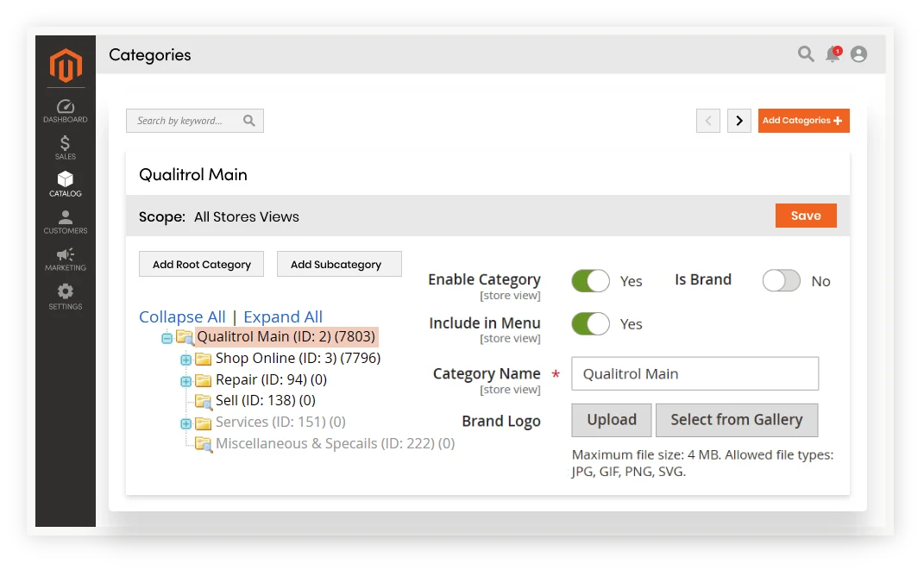
Task: Open the notifications bell
Action: point(833,54)
